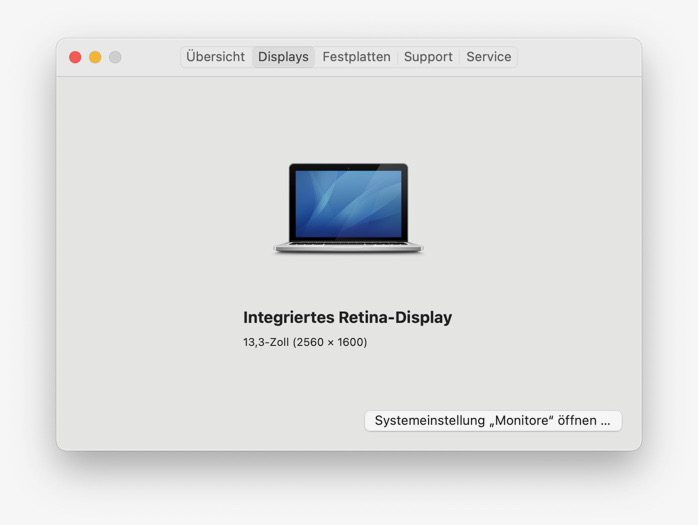This screenshot has height=525, width=698.
Task: Show the Service tab
Action: tap(488, 57)
